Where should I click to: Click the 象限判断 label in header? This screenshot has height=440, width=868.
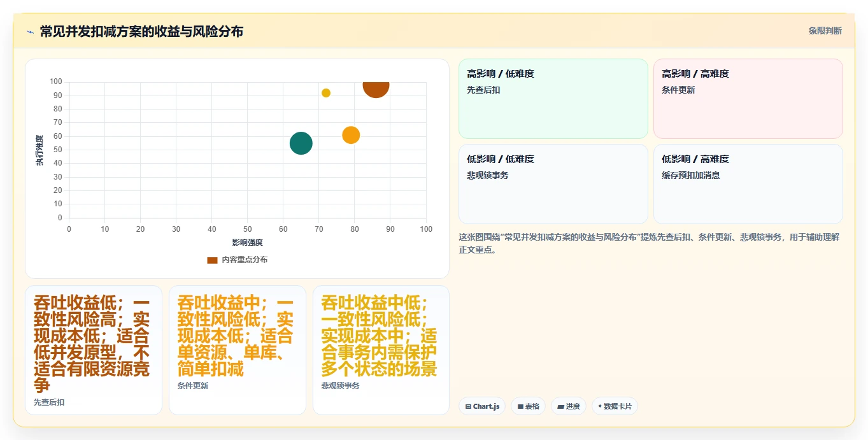pos(825,31)
